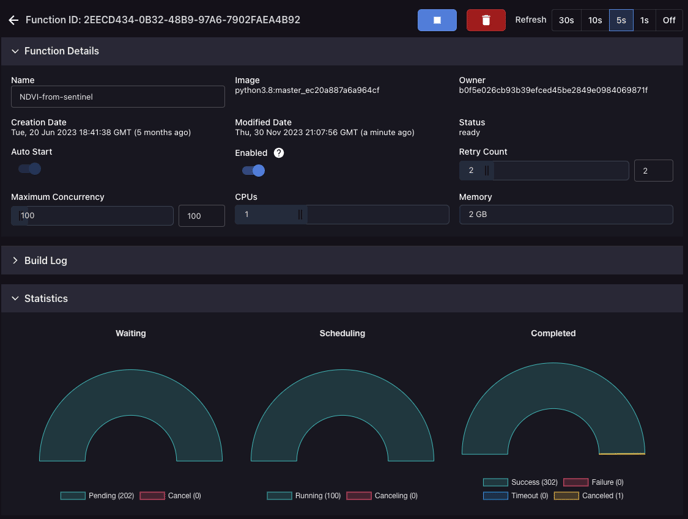Toggle the Auto Start switch
Screen dimensions: 688x519
coord(29,169)
